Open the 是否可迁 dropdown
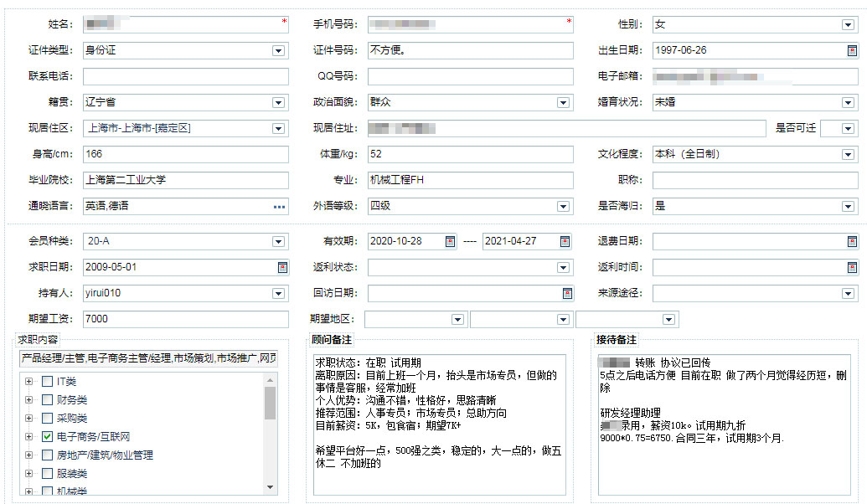This screenshot has height=504, width=867. (x=848, y=129)
